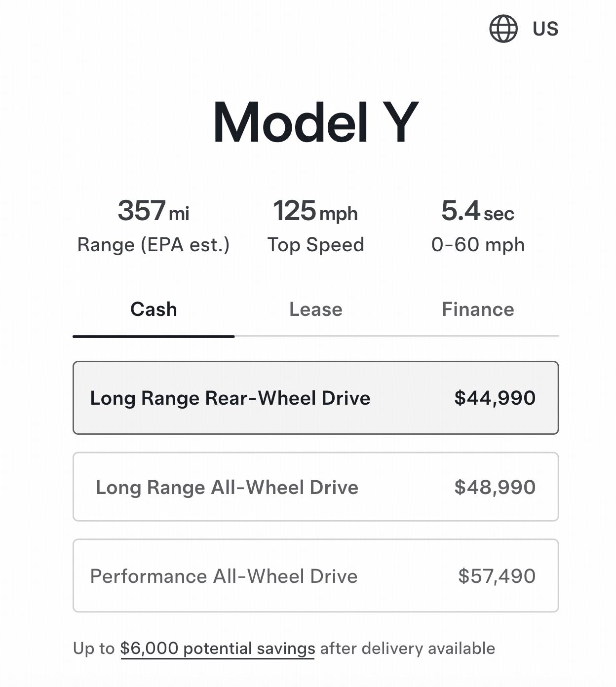Screen dimensions: 616x687
Task: Click the Top Speed label
Action: tap(315, 245)
